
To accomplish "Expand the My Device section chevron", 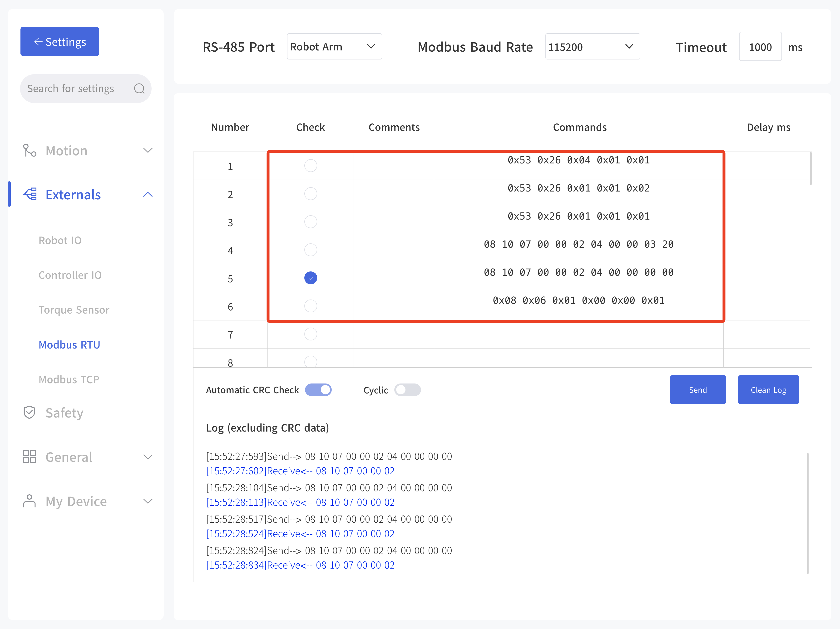I will pos(148,501).
